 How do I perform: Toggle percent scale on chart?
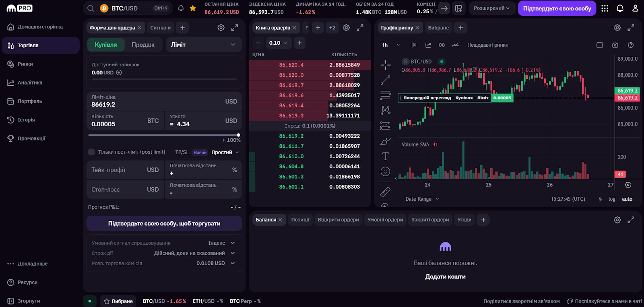tap(600, 199)
